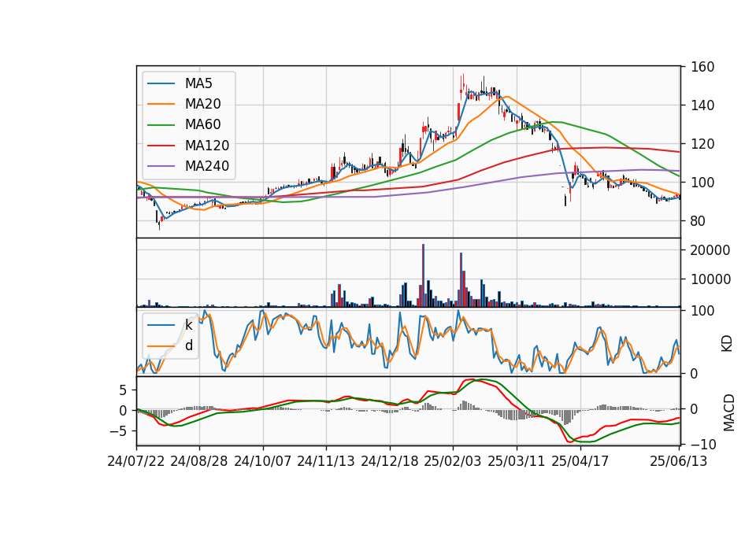Viewport: 756px width, 543px height.
Task: Click the volume axis value 20000
Action: click(710, 250)
